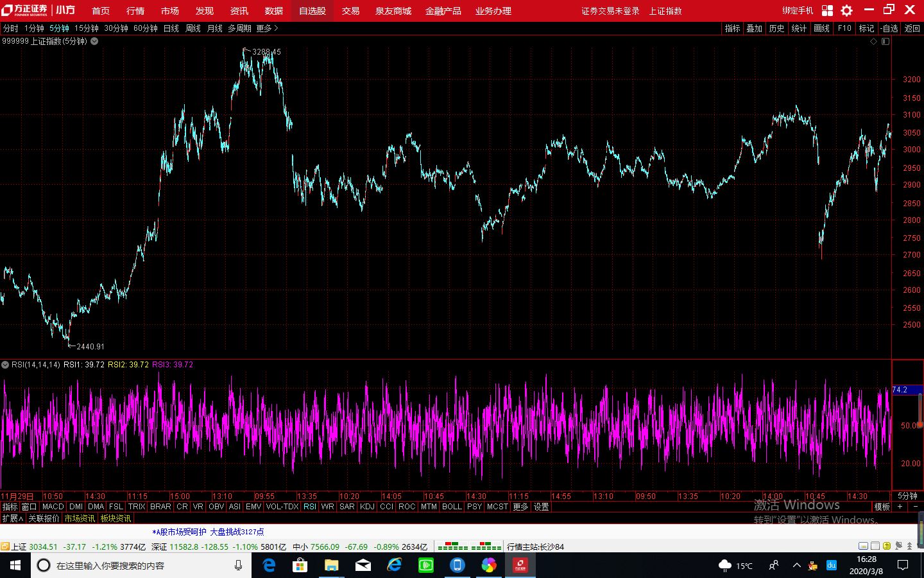This screenshot has height=578, width=924.
Task: Click the yellow upload arrow status icon
Action: [887, 547]
